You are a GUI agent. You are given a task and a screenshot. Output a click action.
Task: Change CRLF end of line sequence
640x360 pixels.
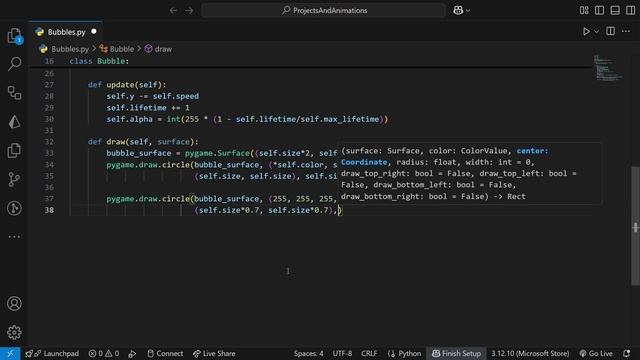tap(369, 353)
